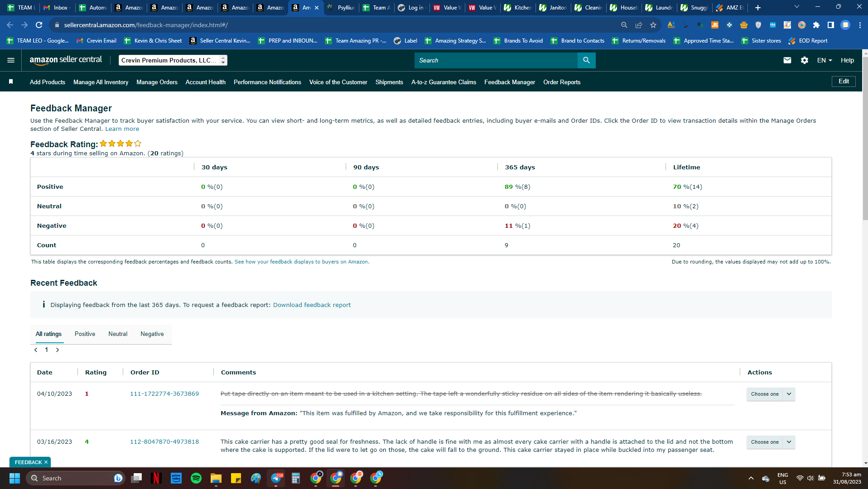This screenshot has width=868, height=489.
Task: Click the Learn more link
Action: click(x=122, y=129)
